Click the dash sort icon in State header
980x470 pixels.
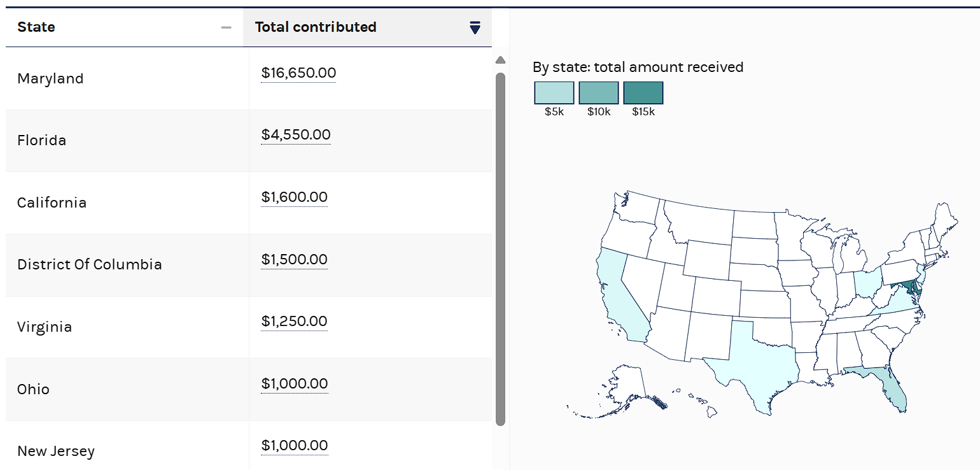[226, 27]
